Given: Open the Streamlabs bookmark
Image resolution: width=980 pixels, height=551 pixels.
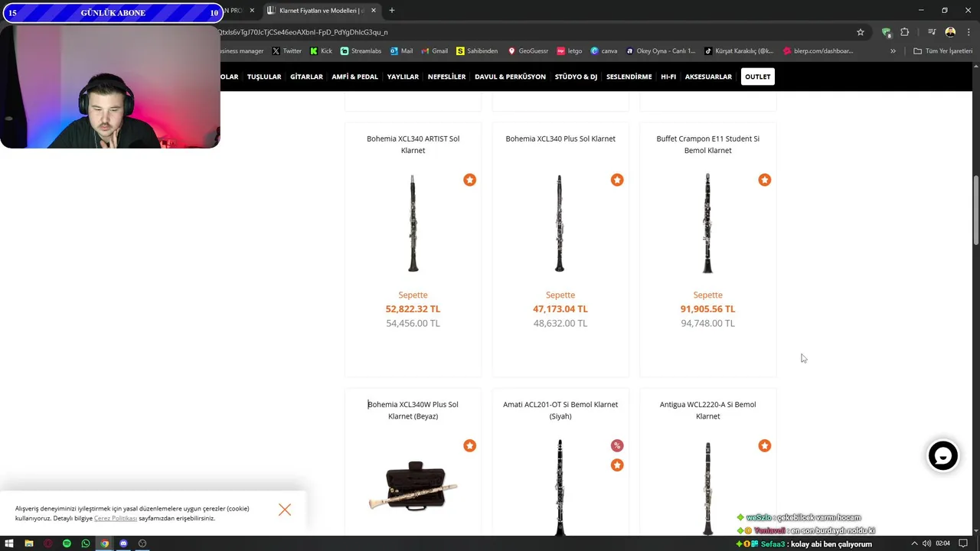Looking at the screenshot, I should (361, 51).
